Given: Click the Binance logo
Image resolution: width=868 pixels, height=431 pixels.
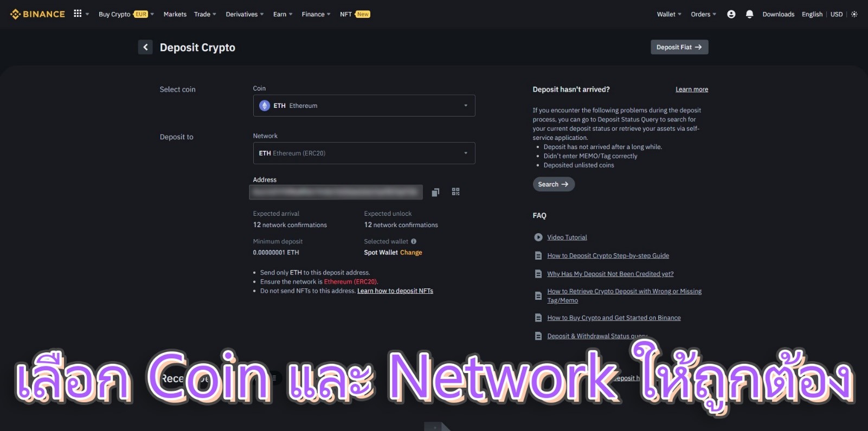Looking at the screenshot, I should (37, 14).
